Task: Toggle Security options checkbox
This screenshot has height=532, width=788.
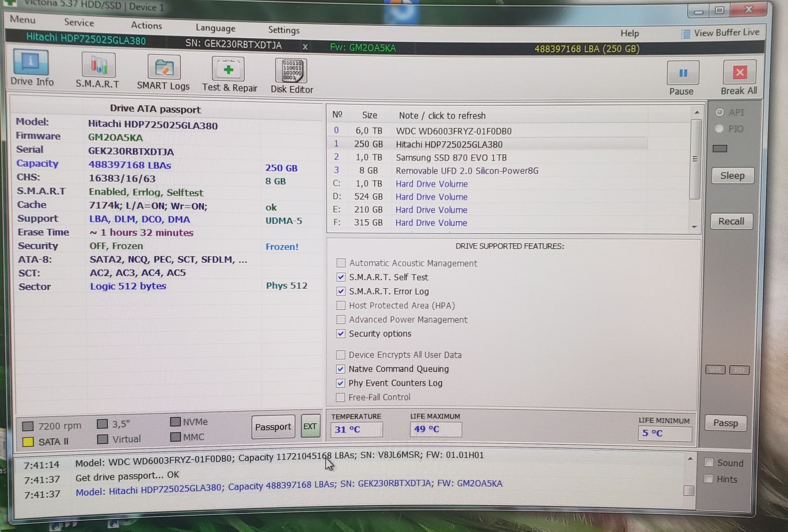Action: point(341,333)
